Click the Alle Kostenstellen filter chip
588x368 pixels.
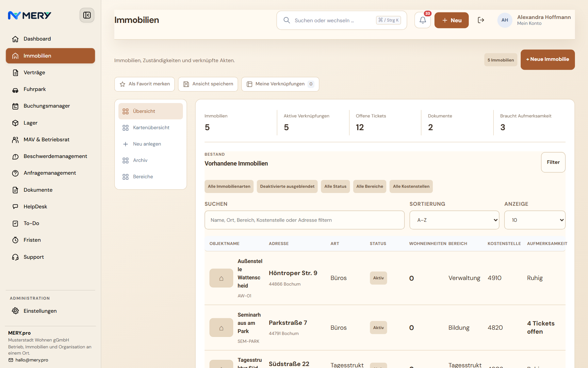(x=411, y=186)
